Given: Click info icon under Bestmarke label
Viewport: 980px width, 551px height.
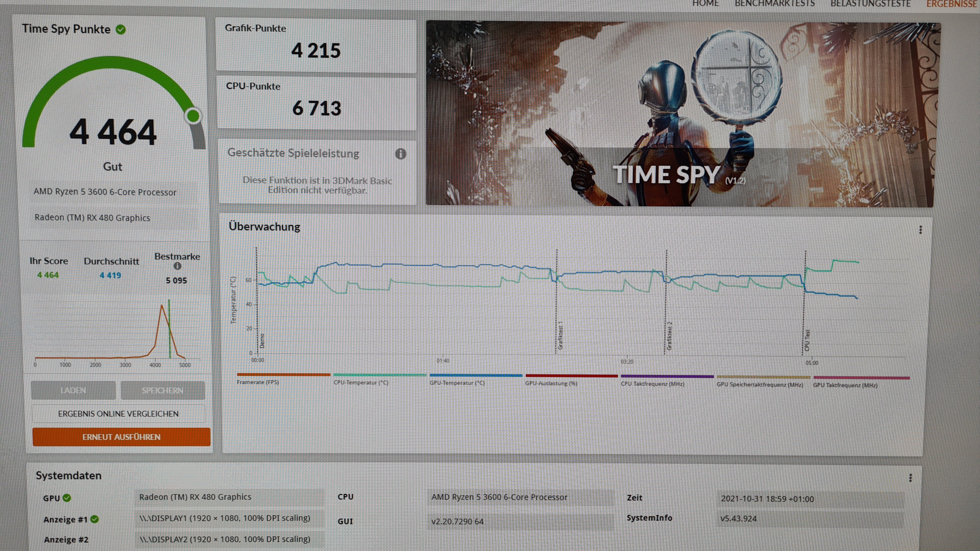Looking at the screenshot, I should [177, 266].
